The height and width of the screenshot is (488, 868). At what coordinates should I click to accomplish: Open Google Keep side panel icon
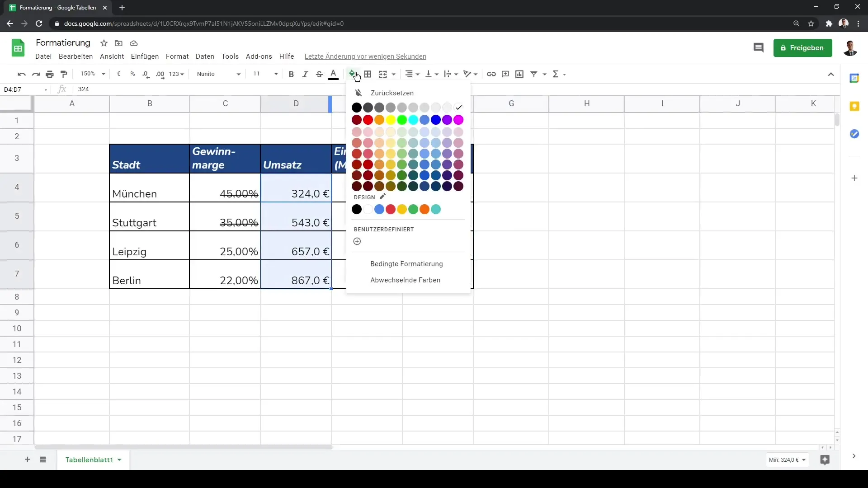click(854, 106)
